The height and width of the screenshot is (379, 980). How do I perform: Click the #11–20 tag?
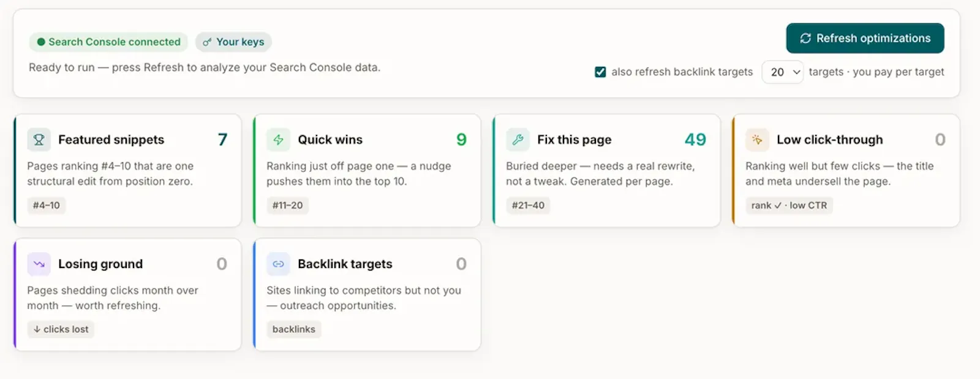tap(288, 205)
